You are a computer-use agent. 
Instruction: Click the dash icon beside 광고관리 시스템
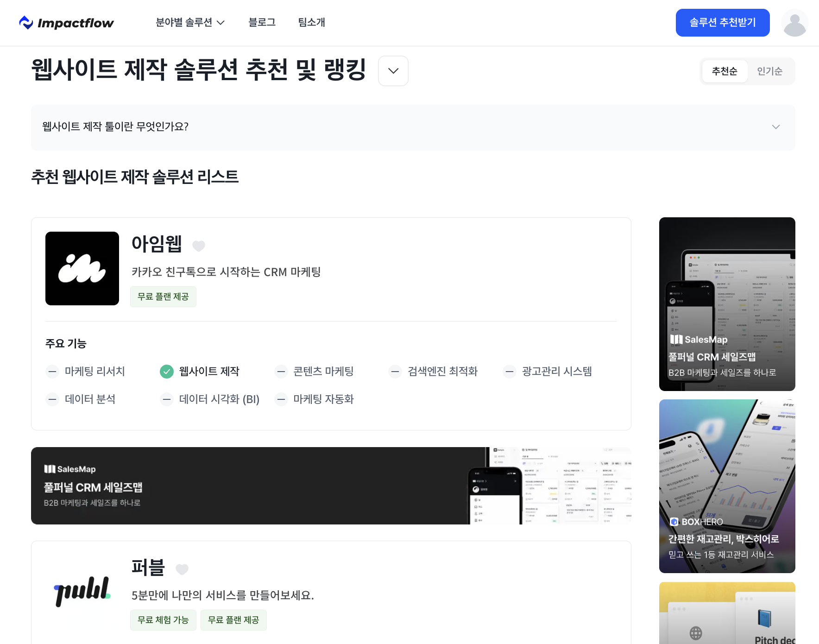click(x=510, y=372)
